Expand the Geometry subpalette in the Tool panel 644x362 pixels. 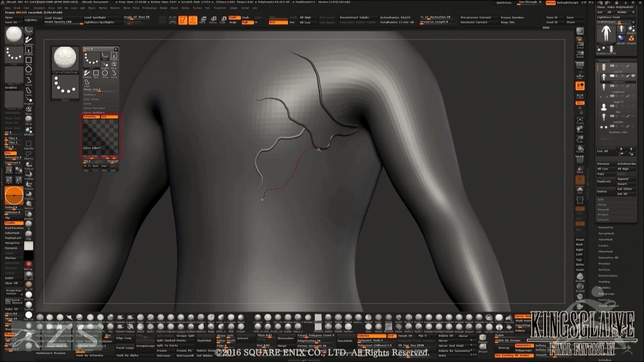[606, 228]
